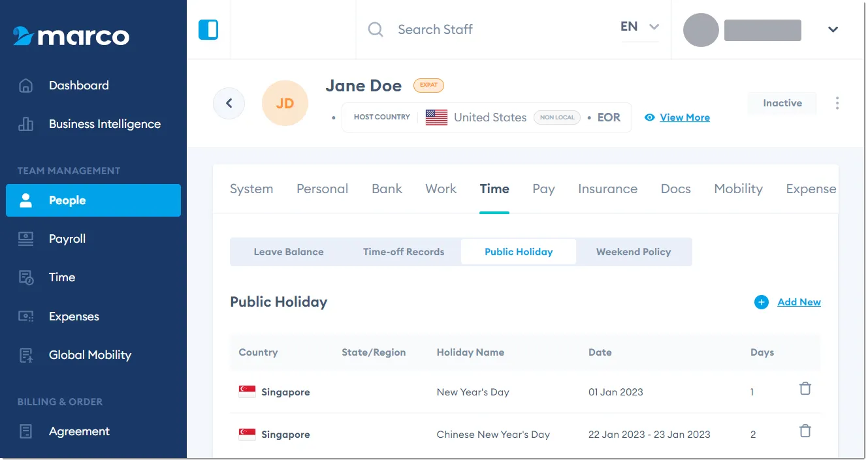Viewport: 868px width, 462px height.
Task: Toggle the sidebar collapse icon
Action: 208,29
